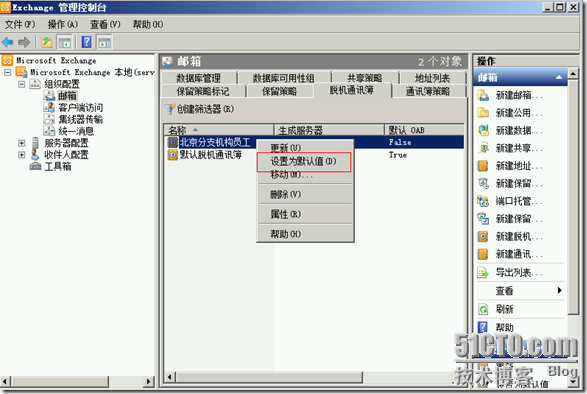Expand the 收件人配置 tree node
Screen dimensions: 587x394
(22, 154)
